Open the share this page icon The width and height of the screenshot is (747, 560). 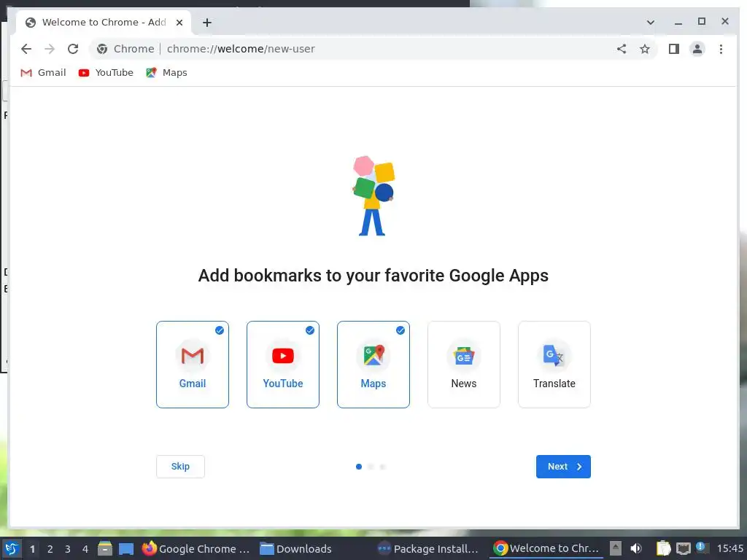(x=622, y=49)
